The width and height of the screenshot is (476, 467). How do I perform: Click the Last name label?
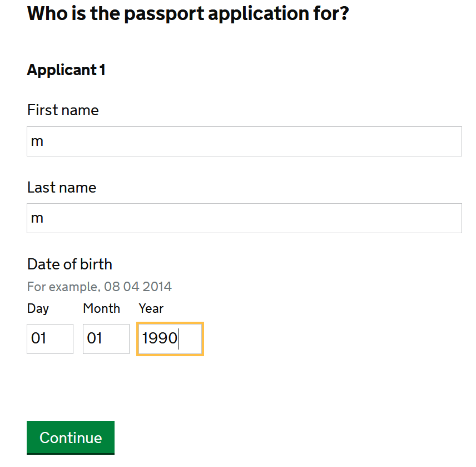[x=62, y=188]
